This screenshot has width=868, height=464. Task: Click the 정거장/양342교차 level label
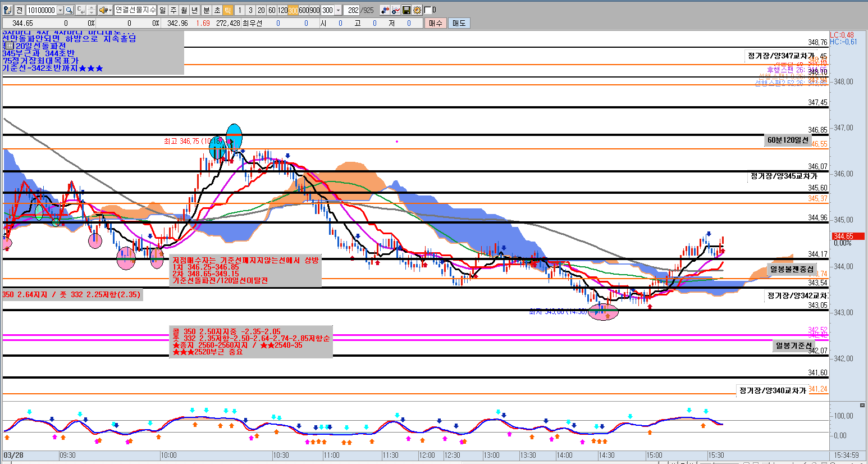797,295
